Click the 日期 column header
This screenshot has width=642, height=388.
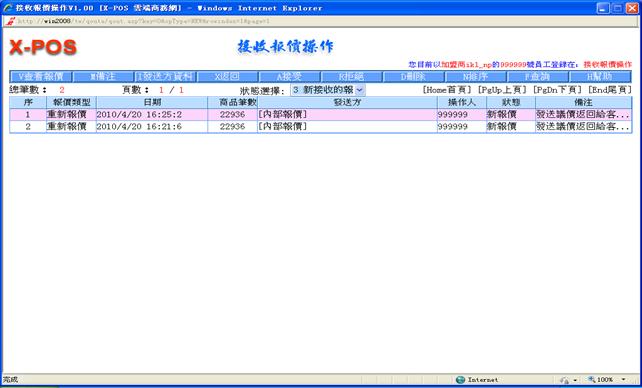point(152,102)
